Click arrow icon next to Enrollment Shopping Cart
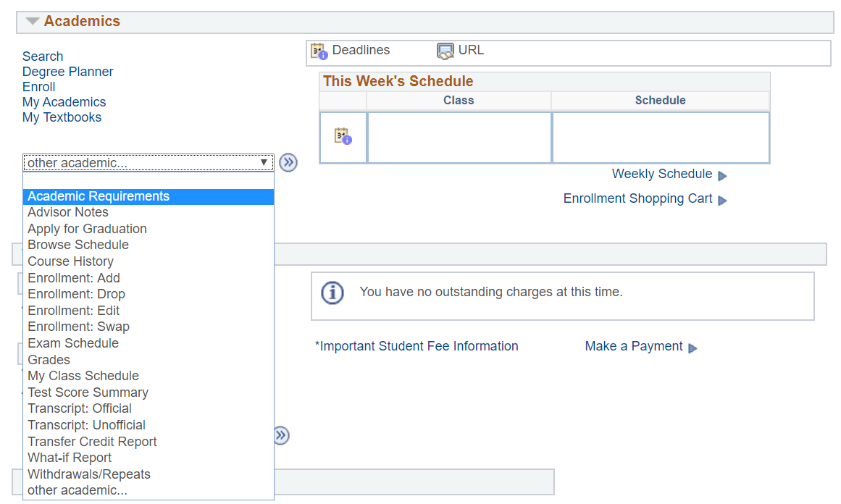Viewport: 841px width, 504px height. pos(722,201)
